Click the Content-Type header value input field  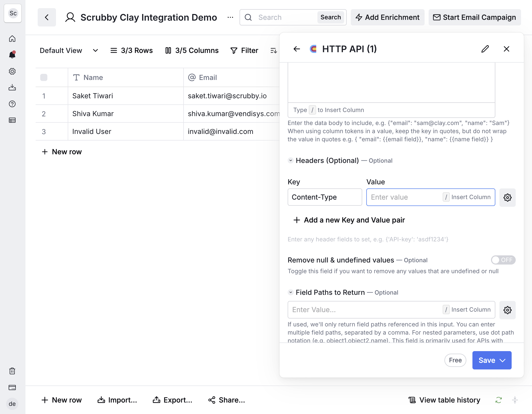point(430,197)
